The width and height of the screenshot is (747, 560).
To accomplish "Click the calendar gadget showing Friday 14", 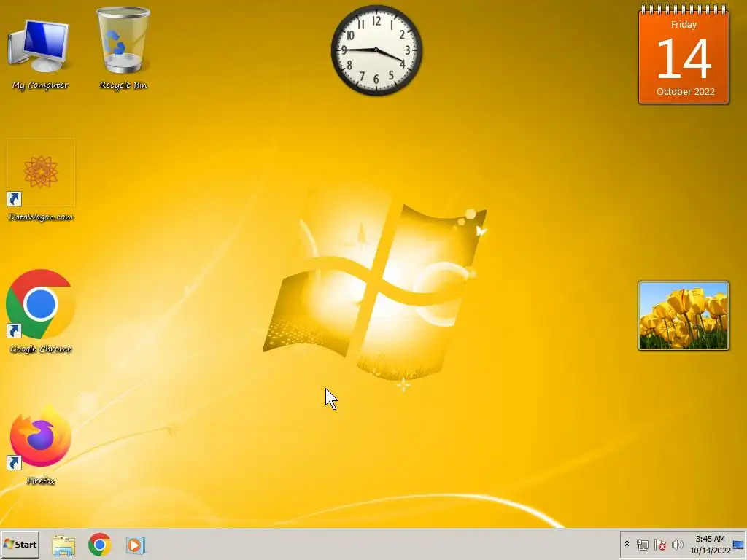I will [x=684, y=54].
